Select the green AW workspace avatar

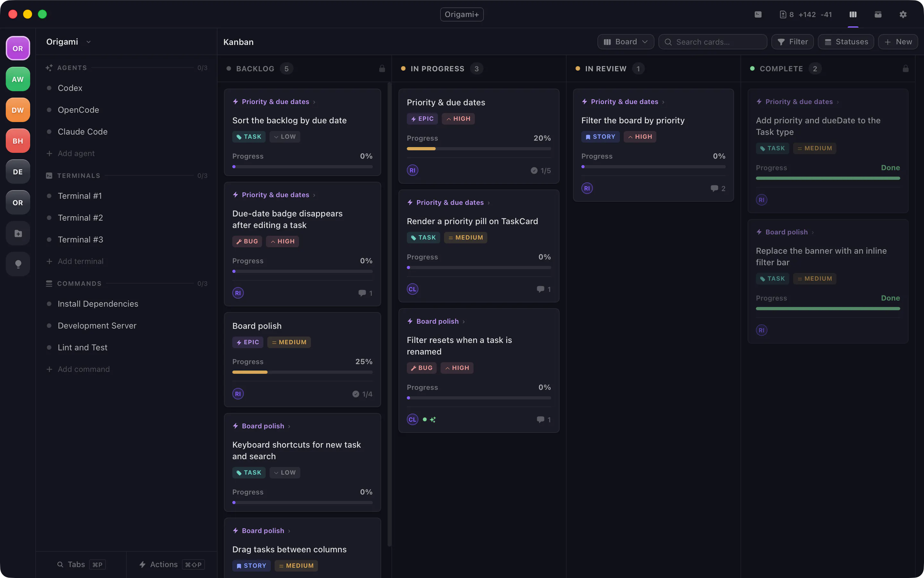(18, 79)
